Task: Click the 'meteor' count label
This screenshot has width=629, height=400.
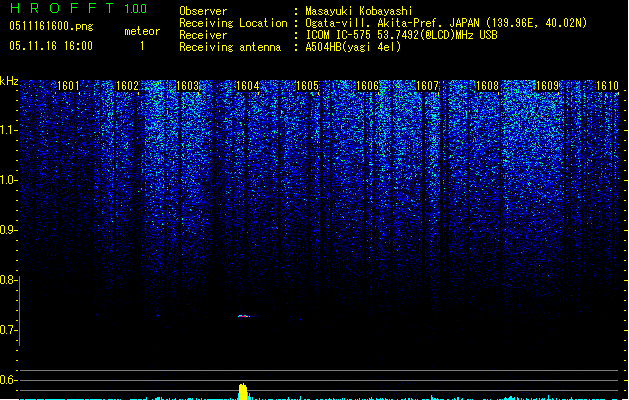Action: point(142,31)
